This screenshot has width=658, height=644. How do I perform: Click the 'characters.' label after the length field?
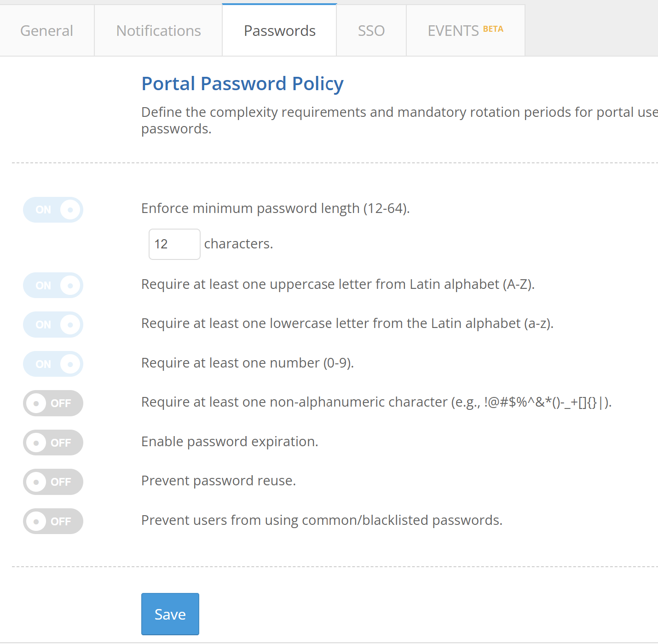[238, 244]
